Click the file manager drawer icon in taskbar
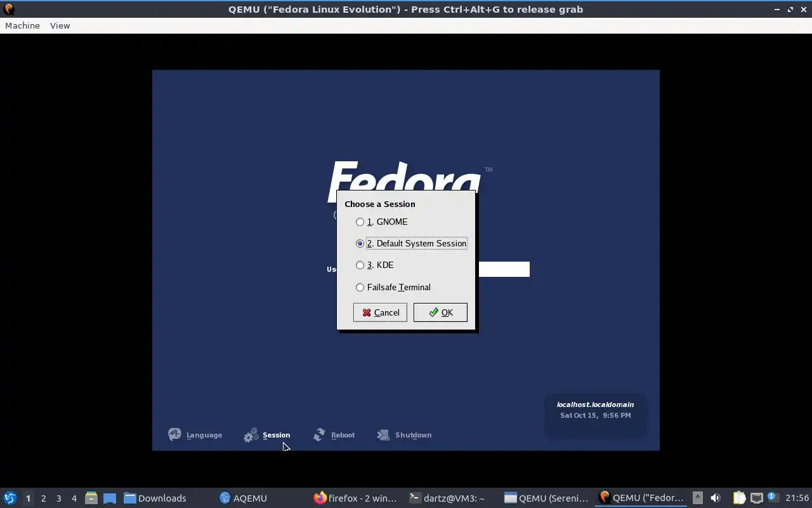The width and height of the screenshot is (812, 508). (x=91, y=498)
